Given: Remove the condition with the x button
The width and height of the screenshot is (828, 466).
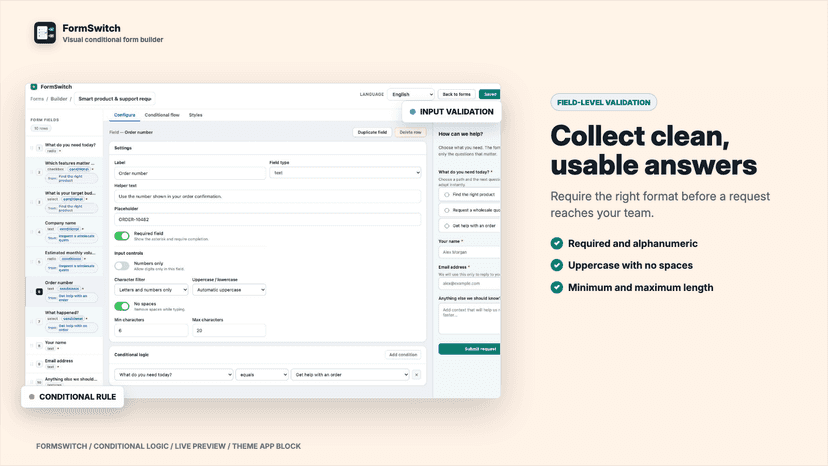Looking at the screenshot, I should tap(416, 375).
